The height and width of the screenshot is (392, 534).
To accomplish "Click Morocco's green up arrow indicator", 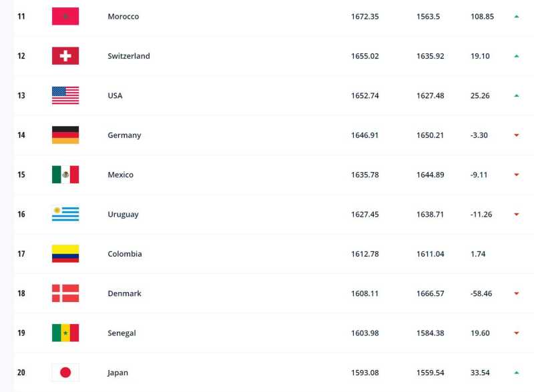I will click(517, 16).
